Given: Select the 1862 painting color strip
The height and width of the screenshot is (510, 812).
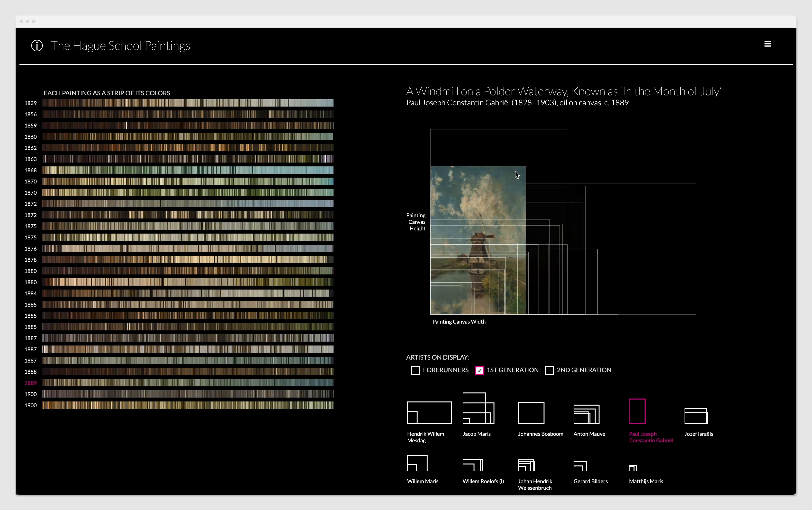Looking at the screenshot, I should coord(188,147).
